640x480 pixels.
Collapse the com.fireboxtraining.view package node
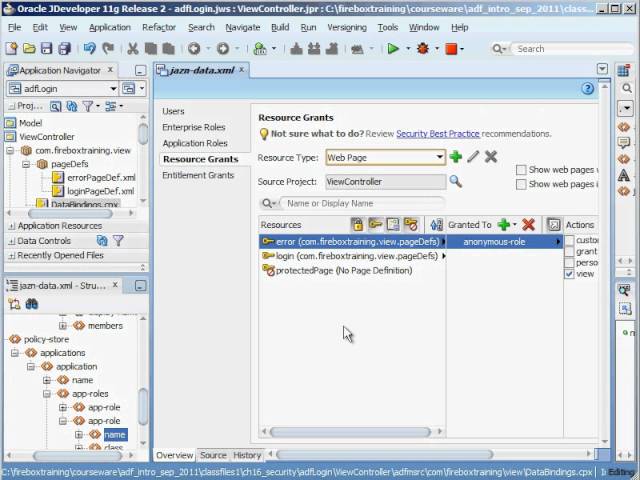[10, 151]
